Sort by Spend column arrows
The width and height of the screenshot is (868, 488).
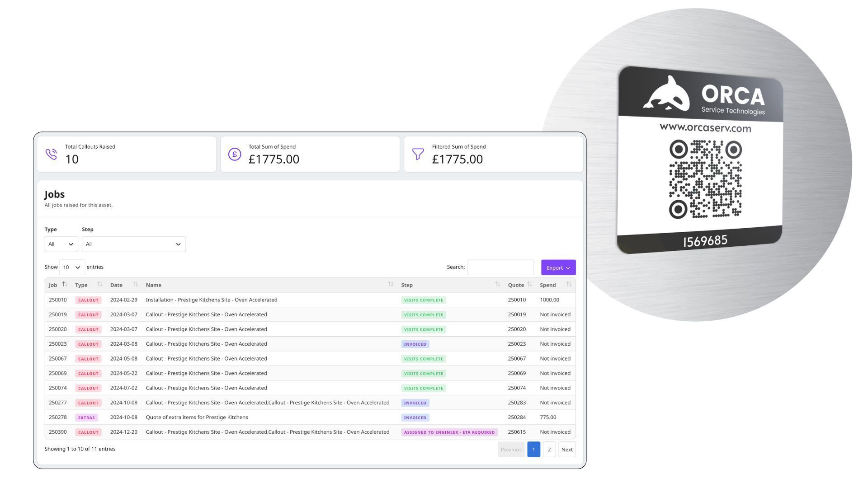pyautogui.click(x=569, y=284)
